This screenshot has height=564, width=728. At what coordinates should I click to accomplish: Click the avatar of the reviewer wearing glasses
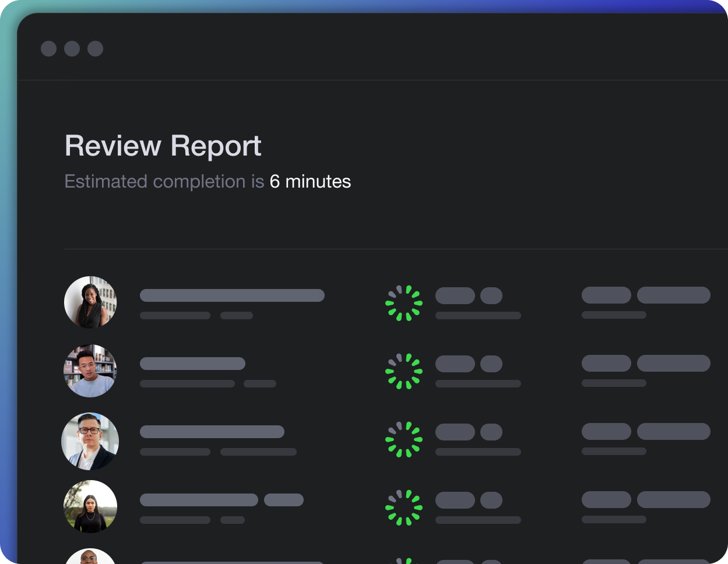(x=90, y=441)
